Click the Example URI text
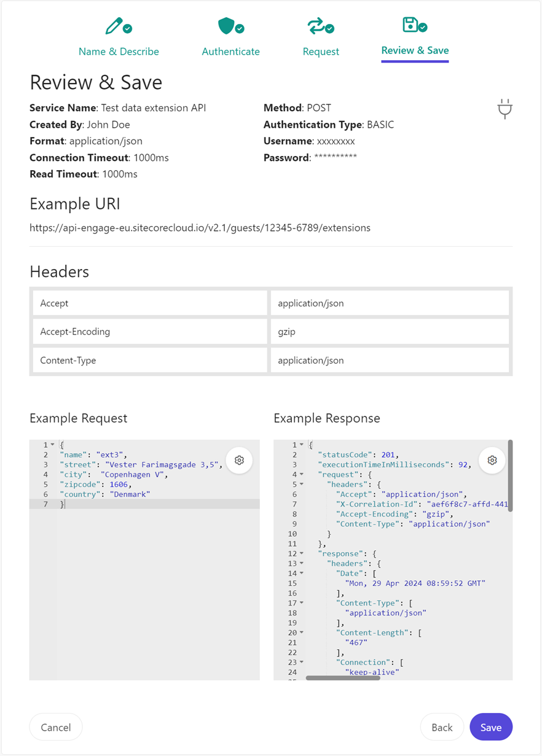This screenshot has width=542, height=756. pyautogui.click(x=200, y=228)
